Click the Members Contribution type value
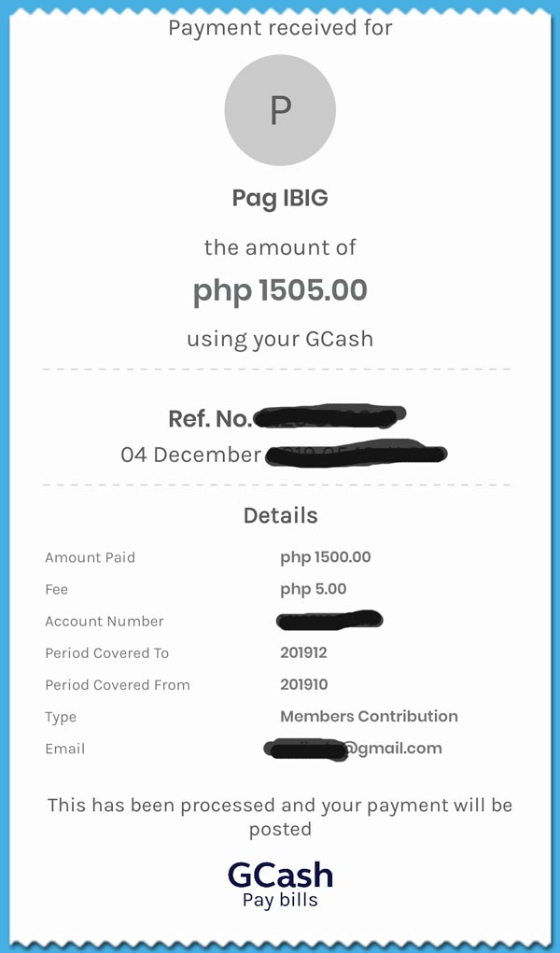Screen dimensions: 560x953 click(x=369, y=716)
